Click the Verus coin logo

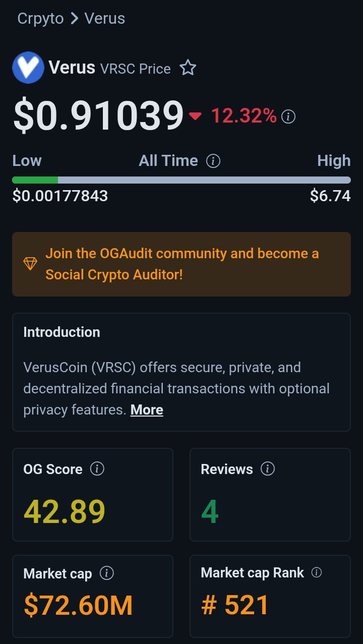28,68
